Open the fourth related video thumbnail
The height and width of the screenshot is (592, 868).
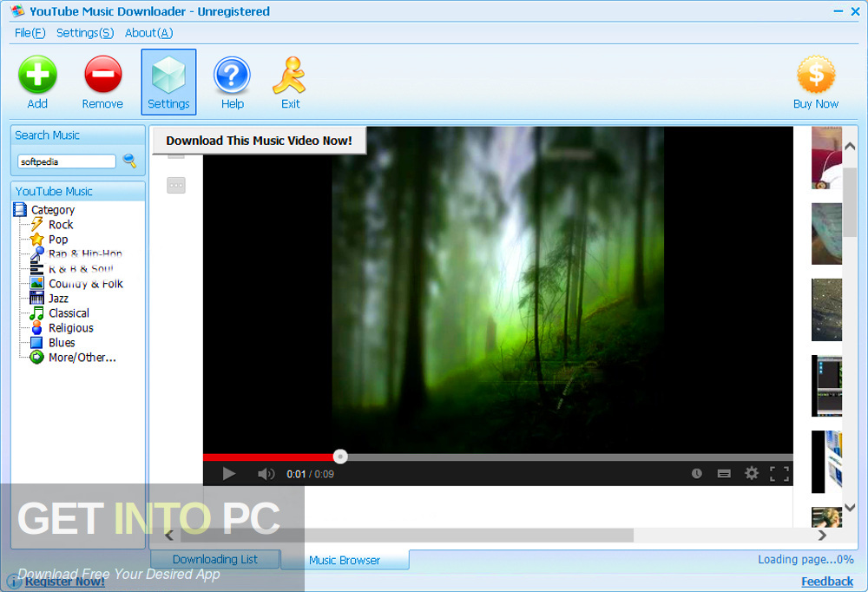[x=826, y=385]
